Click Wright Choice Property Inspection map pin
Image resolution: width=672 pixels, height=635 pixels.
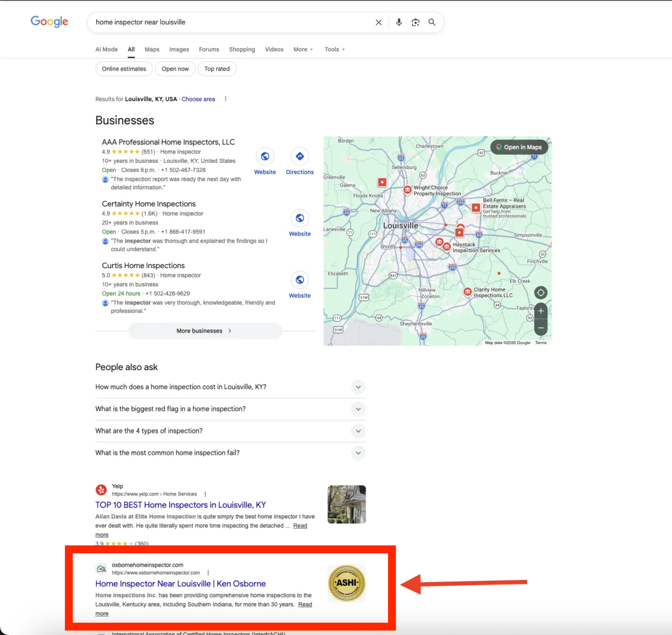407,190
